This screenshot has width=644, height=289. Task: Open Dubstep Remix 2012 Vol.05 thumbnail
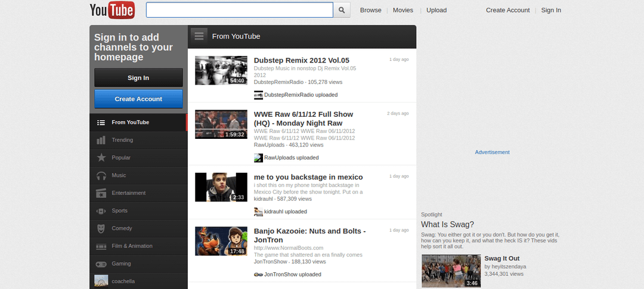221,70
